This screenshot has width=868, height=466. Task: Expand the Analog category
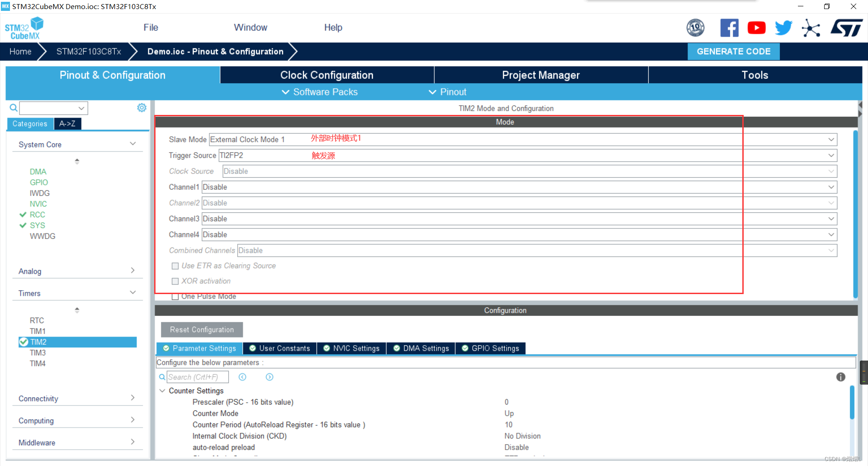pos(133,271)
